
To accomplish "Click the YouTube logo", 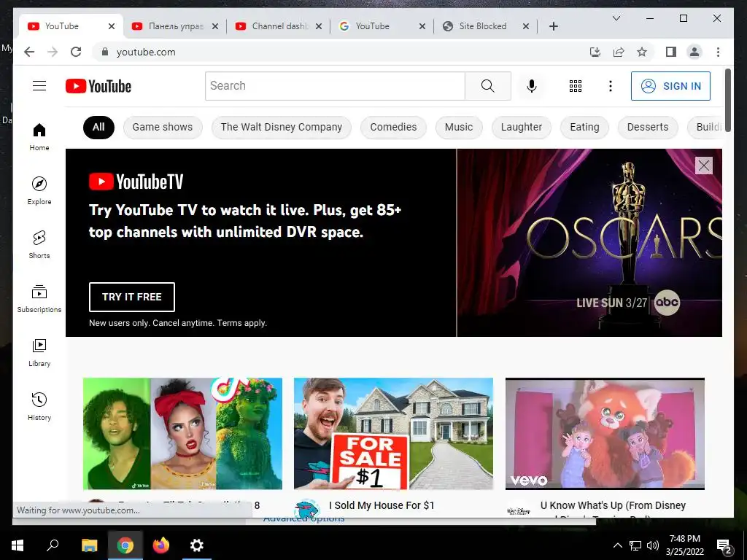I will tap(98, 86).
